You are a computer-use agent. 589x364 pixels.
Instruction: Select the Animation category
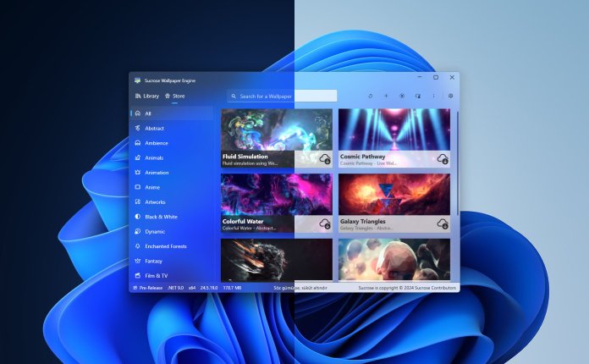click(172, 173)
